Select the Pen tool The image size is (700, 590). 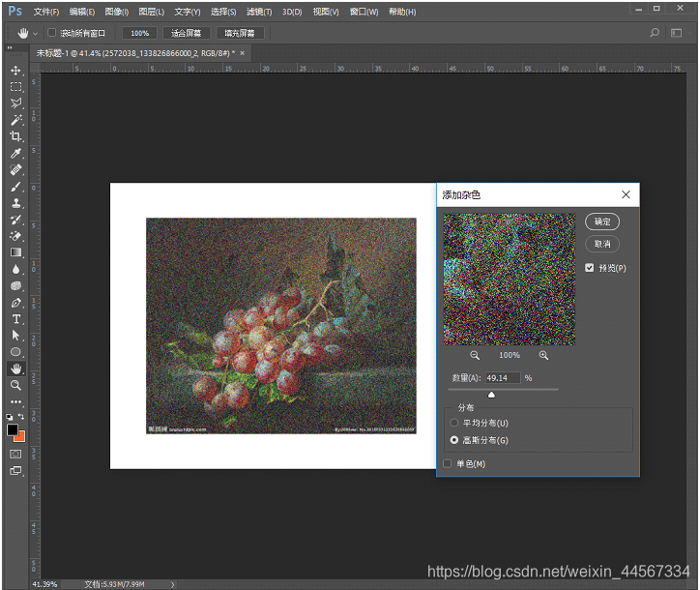(x=15, y=303)
